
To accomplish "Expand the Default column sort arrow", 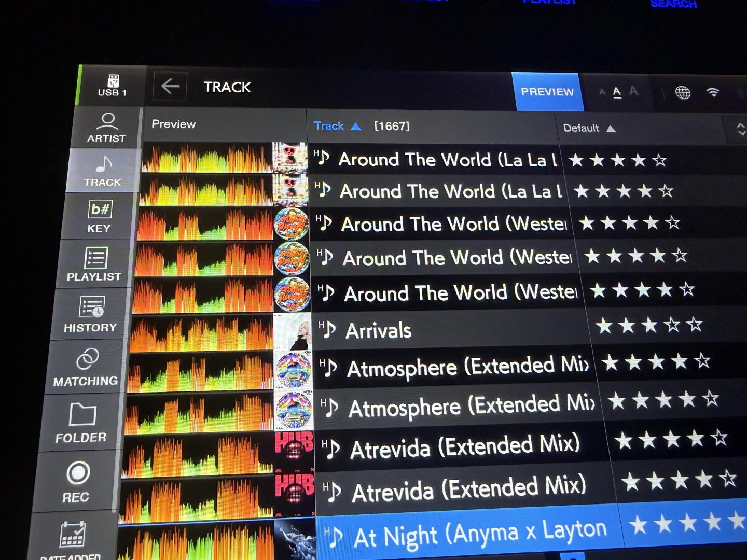I will click(611, 129).
